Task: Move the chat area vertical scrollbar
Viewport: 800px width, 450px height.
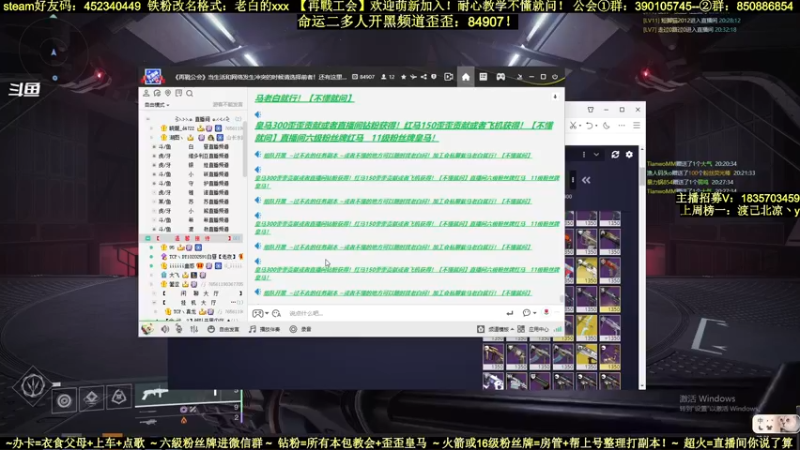Action: [562, 299]
